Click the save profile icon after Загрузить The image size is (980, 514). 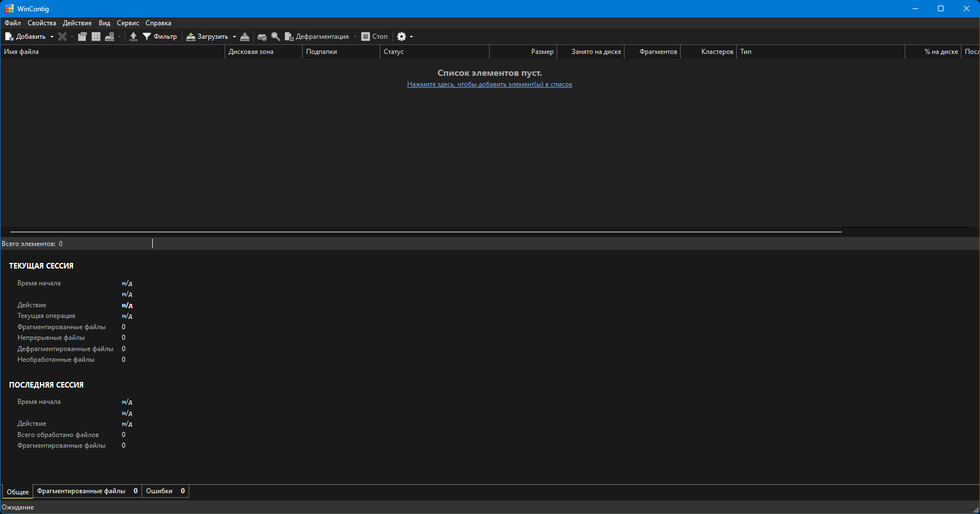point(245,37)
